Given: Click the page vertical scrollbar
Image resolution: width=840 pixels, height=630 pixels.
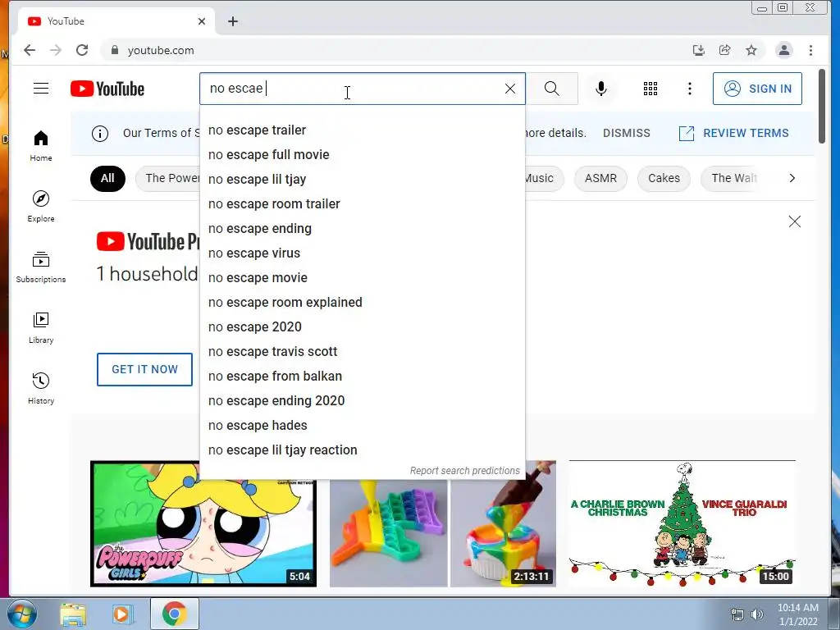Looking at the screenshot, I should [822, 106].
